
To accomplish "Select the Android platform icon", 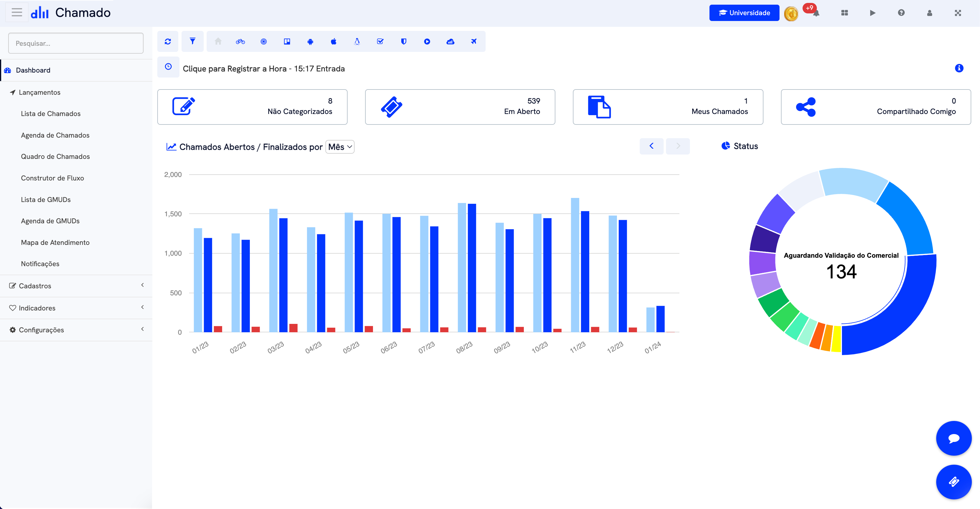I will 311,41.
